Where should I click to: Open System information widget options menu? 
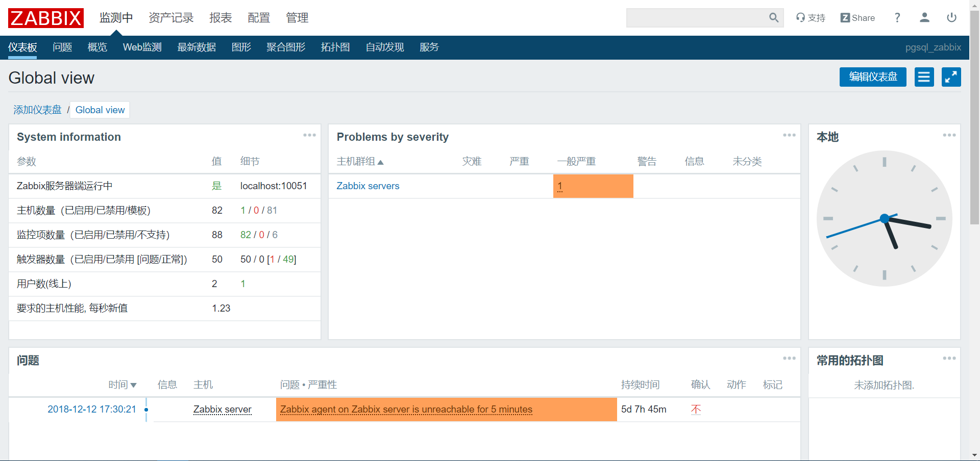(x=309, y=135)
